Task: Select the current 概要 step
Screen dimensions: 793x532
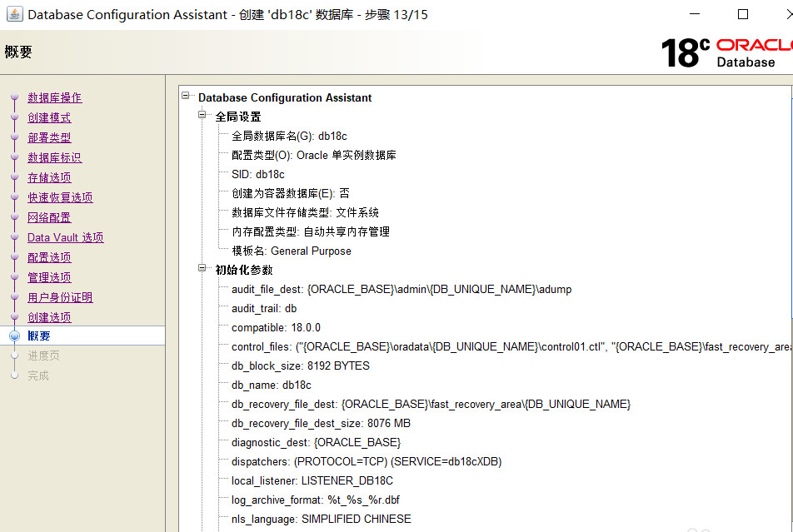Action: click(x=39, y=336)
